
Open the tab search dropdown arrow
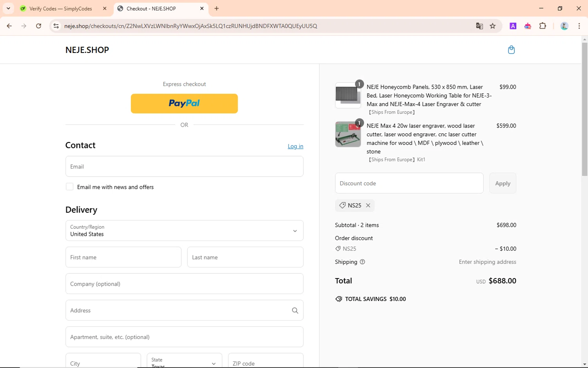(8, 8)
